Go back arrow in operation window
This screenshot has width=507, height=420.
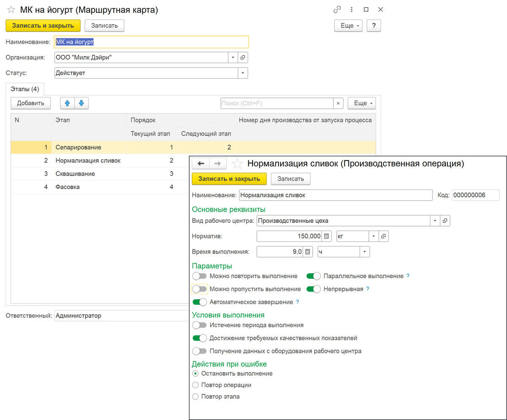coord(201,164)
